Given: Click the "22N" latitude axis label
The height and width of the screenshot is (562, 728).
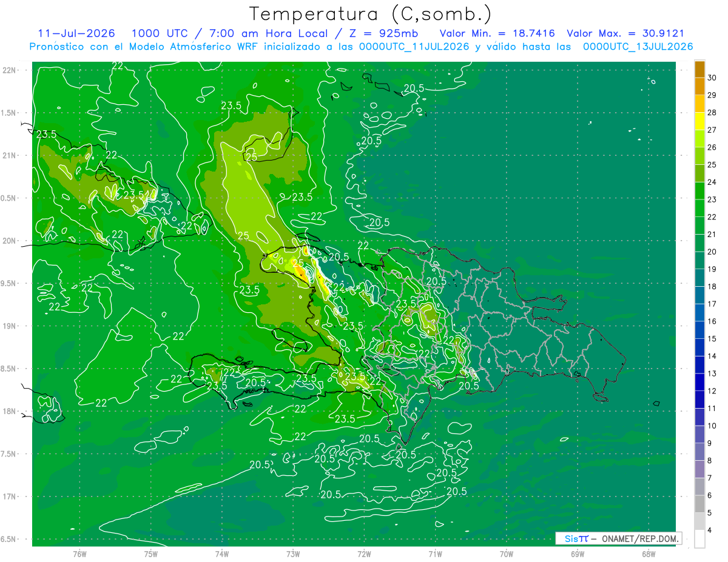Looking at the screenshot, I should pyautogui.click(x=9, y=70).
